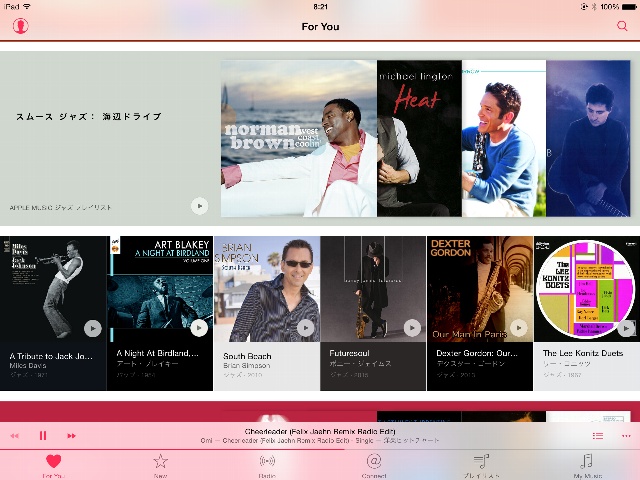Switch to the My Music tab
Screen dimensions: 640x480
587,465
